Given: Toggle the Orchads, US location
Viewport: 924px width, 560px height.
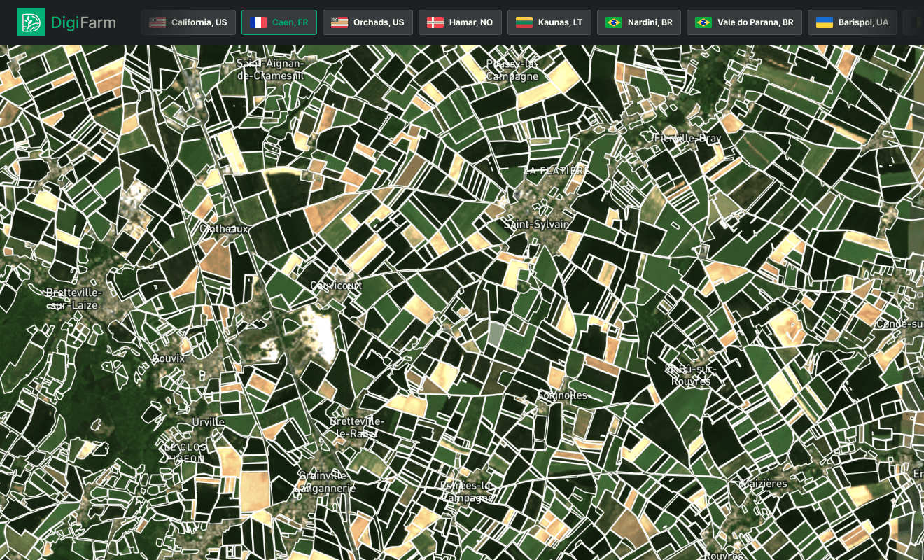Looking at the screenshot, I should coord(367,22).
